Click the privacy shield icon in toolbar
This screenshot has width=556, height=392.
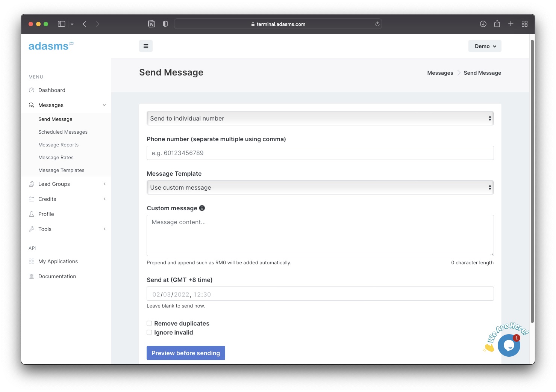click(x=165, y=24)
